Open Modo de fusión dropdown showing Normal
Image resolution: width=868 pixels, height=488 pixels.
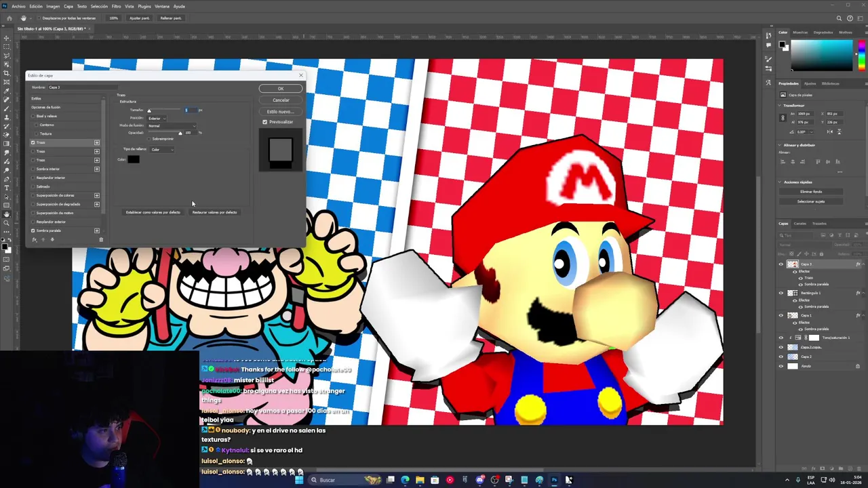tap(172, 126)
